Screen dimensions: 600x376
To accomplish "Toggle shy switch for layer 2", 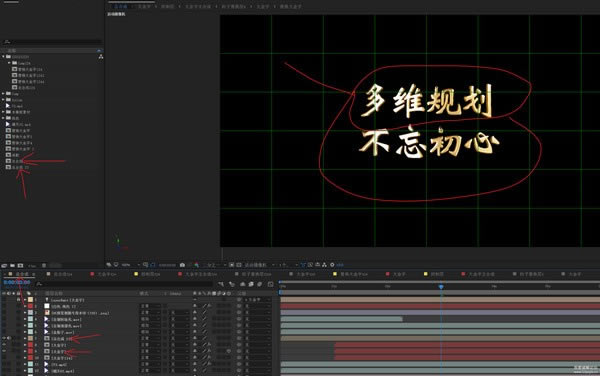I will click(x=195, y=306).
